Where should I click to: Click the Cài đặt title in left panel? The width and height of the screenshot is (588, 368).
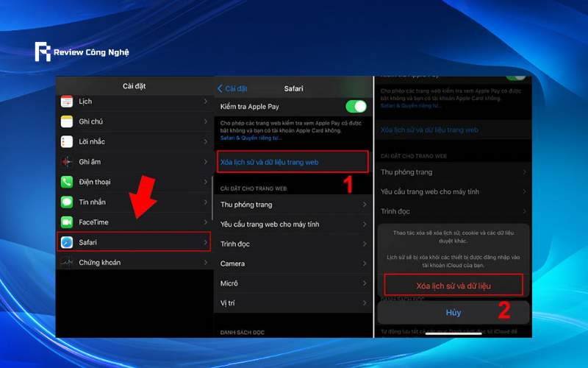135,86
